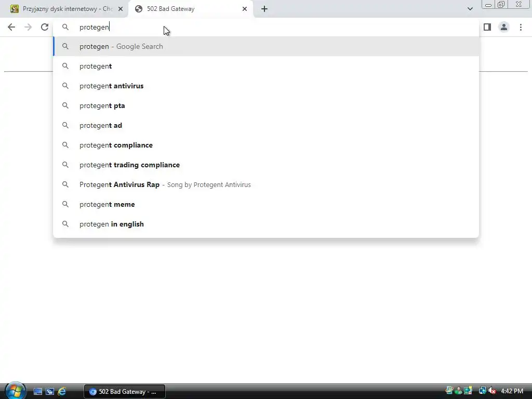Open a new tab with plus button
The image size is (532, 399).
point(264,9)
